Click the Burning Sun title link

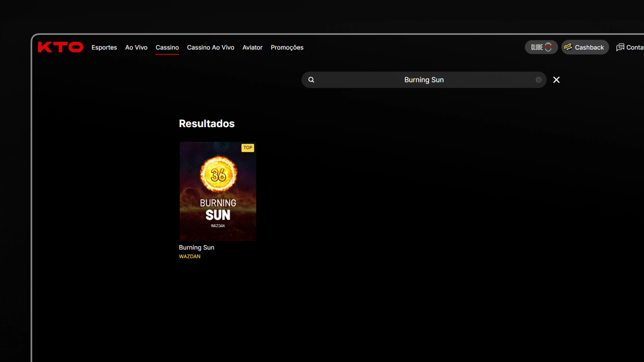[x=197, y=247]
